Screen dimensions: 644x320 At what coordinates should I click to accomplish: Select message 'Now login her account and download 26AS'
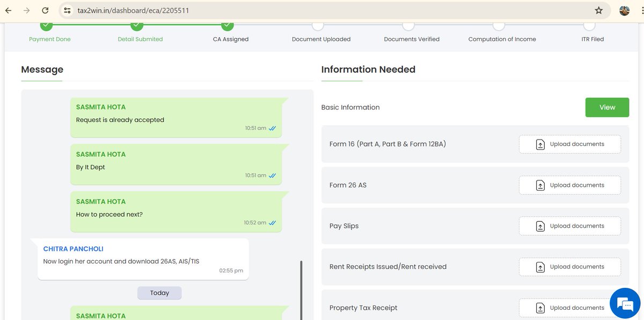coord(121,261)
